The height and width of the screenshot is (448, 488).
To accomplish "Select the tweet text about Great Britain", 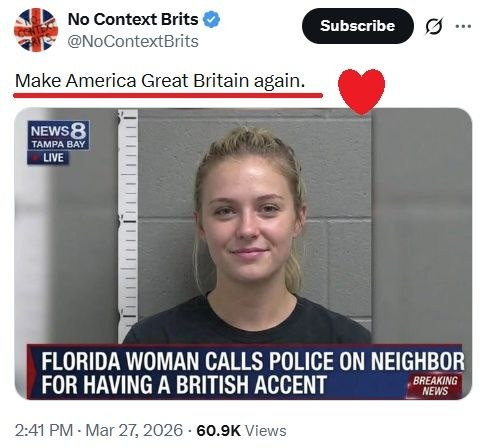I will [160, 81].
